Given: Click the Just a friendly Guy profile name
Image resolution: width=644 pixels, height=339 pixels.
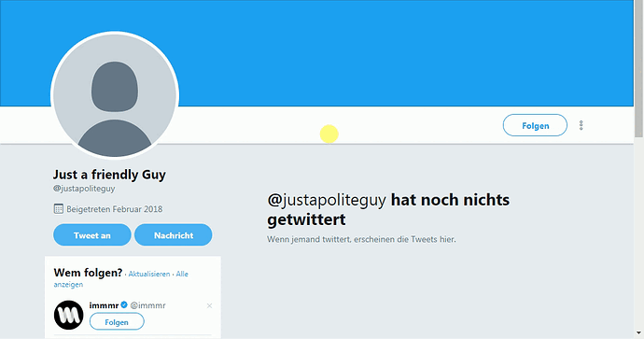Looking at the screenshot, I should (109, 175).
